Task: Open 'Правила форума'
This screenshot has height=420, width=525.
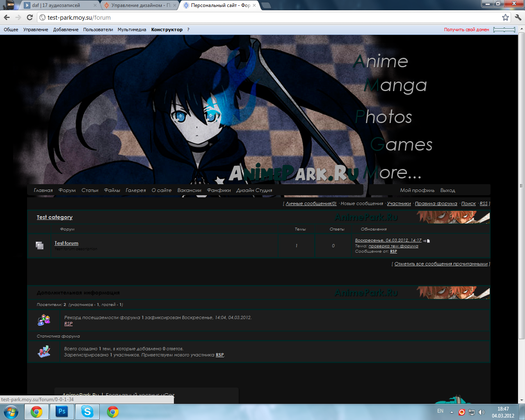Action: point(436,203)
